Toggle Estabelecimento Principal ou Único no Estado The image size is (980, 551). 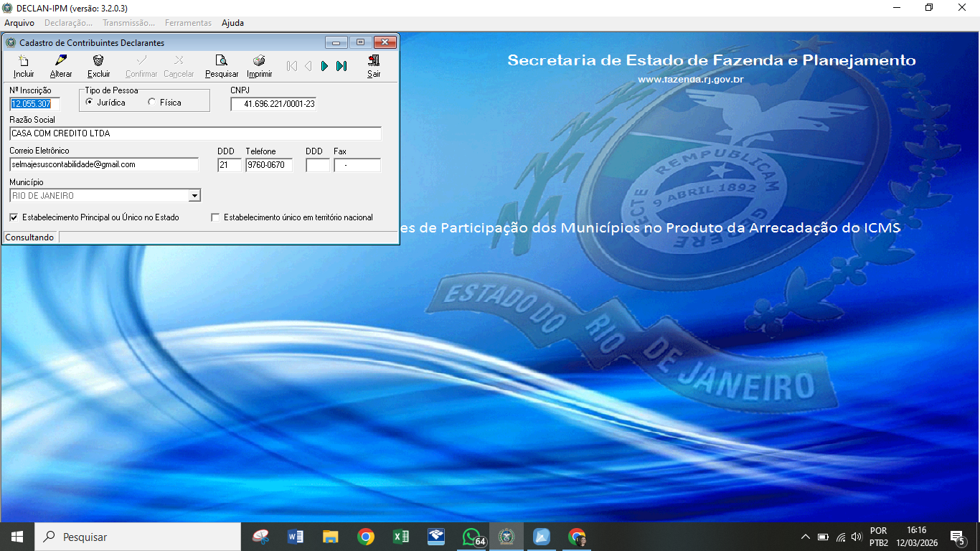pos(14,217)
